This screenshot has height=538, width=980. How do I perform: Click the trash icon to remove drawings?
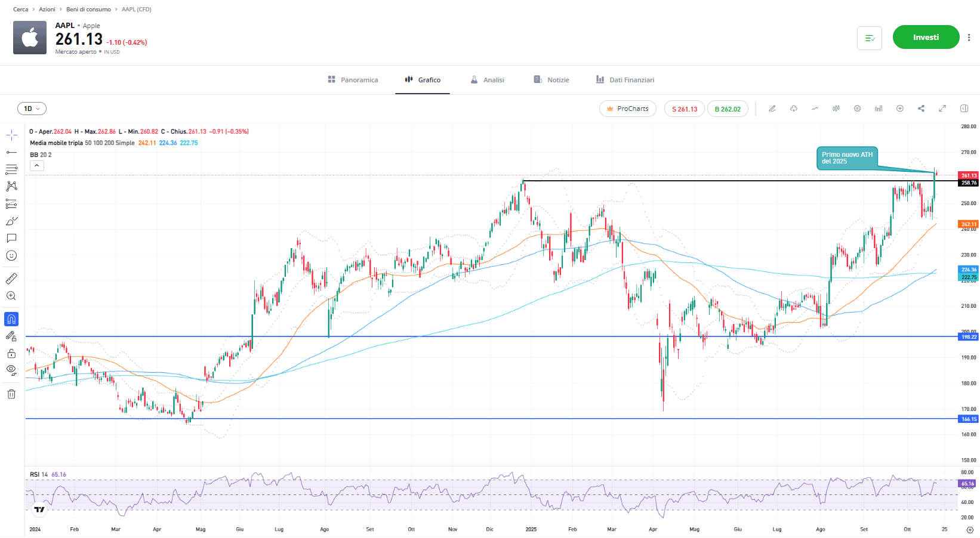click(11, 394)
